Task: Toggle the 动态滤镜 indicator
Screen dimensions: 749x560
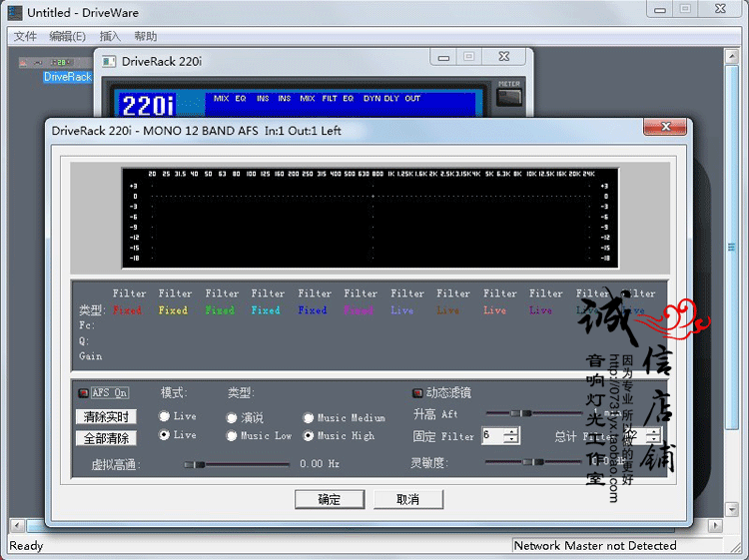Action: [x=417, y=393]
